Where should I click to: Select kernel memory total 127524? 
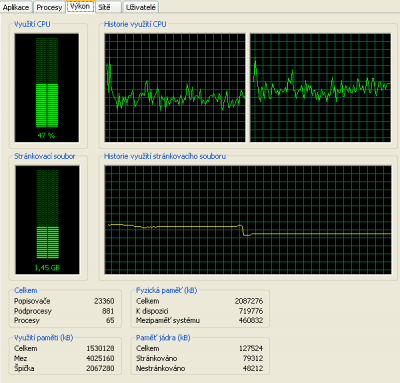[251, 348]
